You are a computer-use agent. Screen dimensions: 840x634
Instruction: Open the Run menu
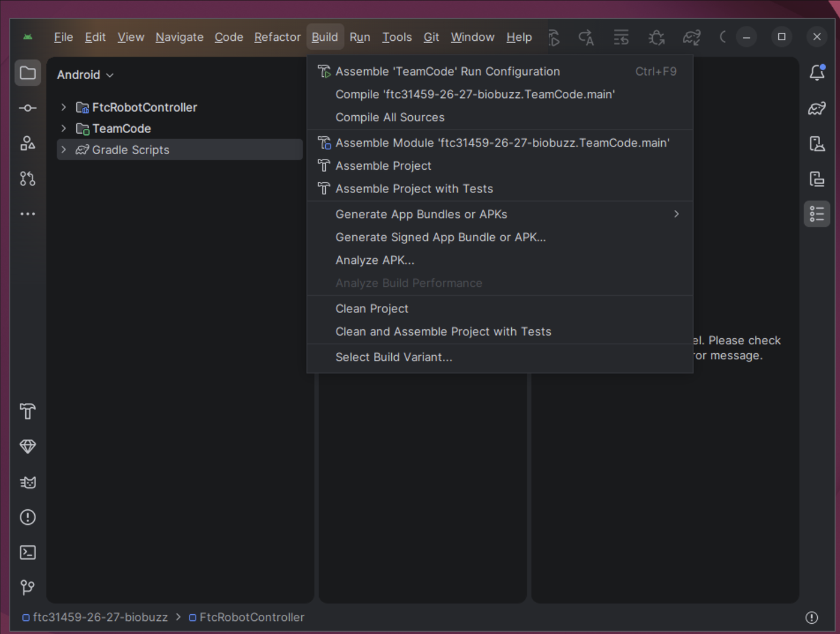[360, 37]
